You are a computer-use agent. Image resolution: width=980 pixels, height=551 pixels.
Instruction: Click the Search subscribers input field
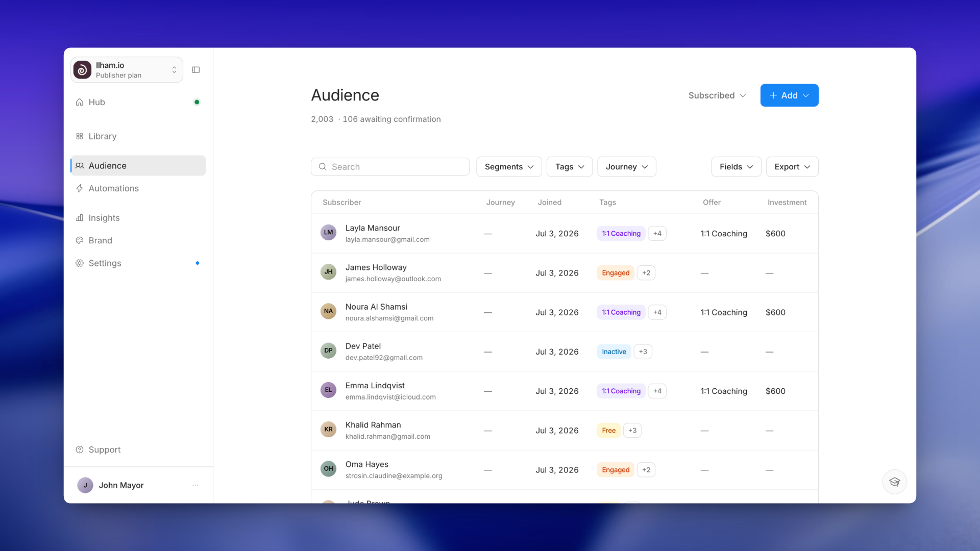coord(390,167)
